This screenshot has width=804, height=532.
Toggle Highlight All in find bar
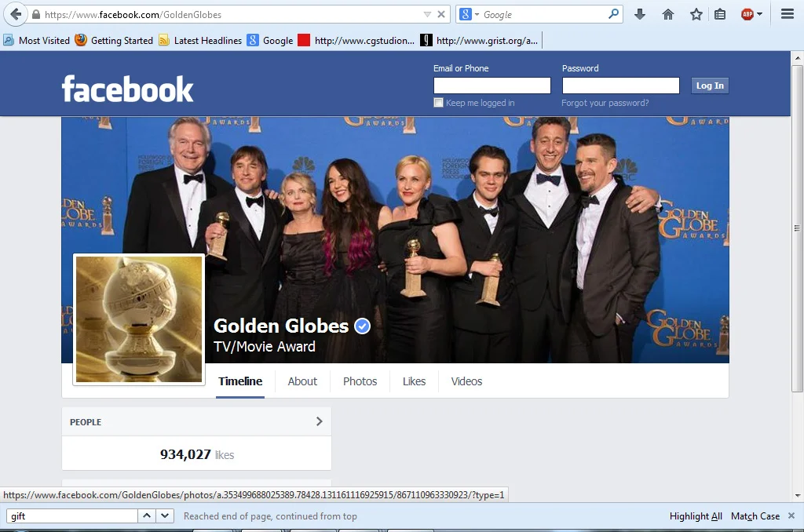pyautogui.click(x=696, y=516)
